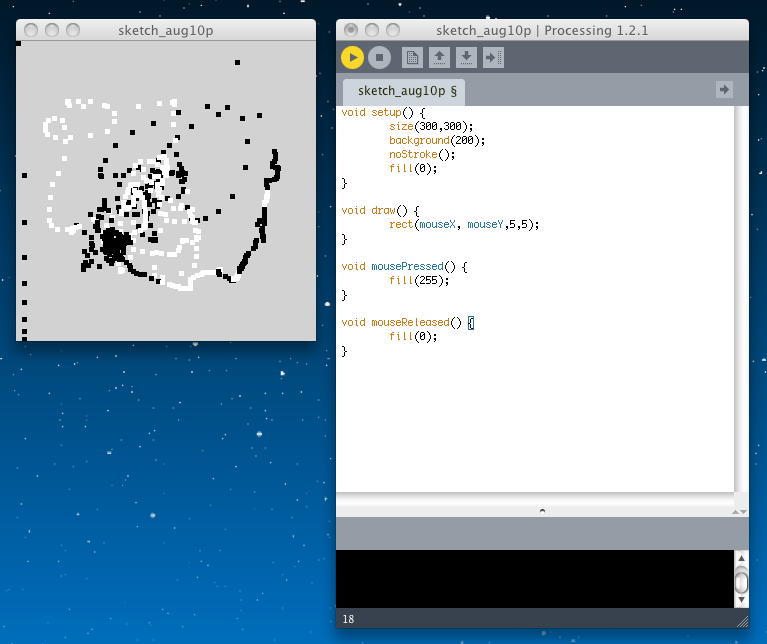Screen dimensions: 767x644
Task: Click the console scrollbar thumb
Action: (741, 580)
